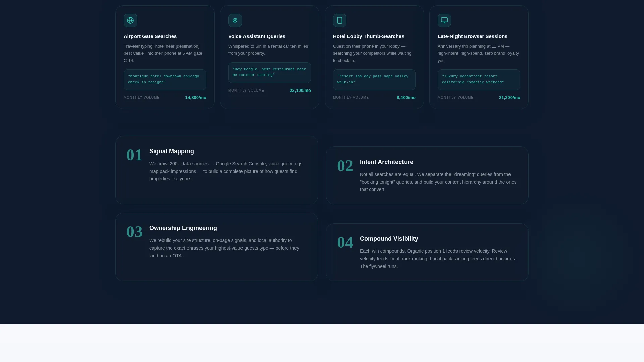Click the step number 04
Viewport: 644px width, 362px height.
click(345, 243)
